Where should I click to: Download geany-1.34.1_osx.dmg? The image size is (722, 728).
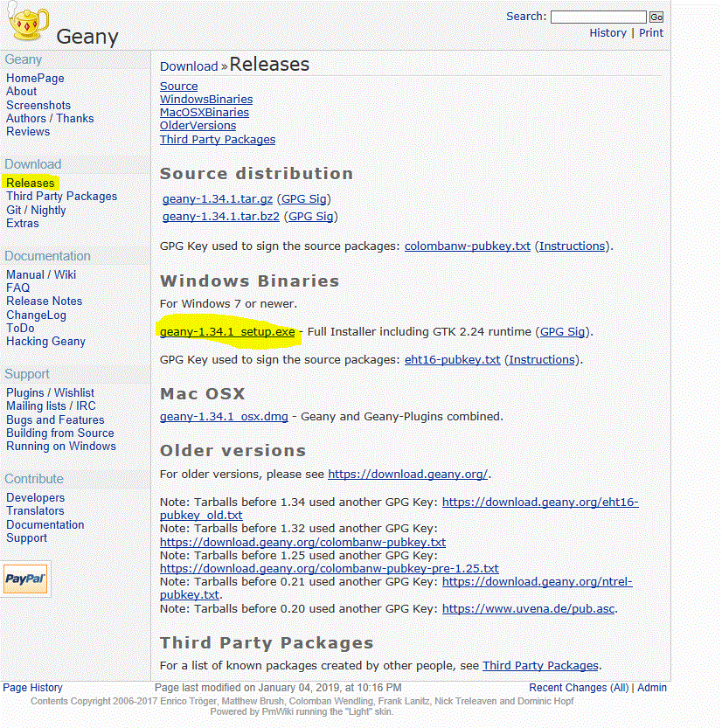click(x=224, y=416)
